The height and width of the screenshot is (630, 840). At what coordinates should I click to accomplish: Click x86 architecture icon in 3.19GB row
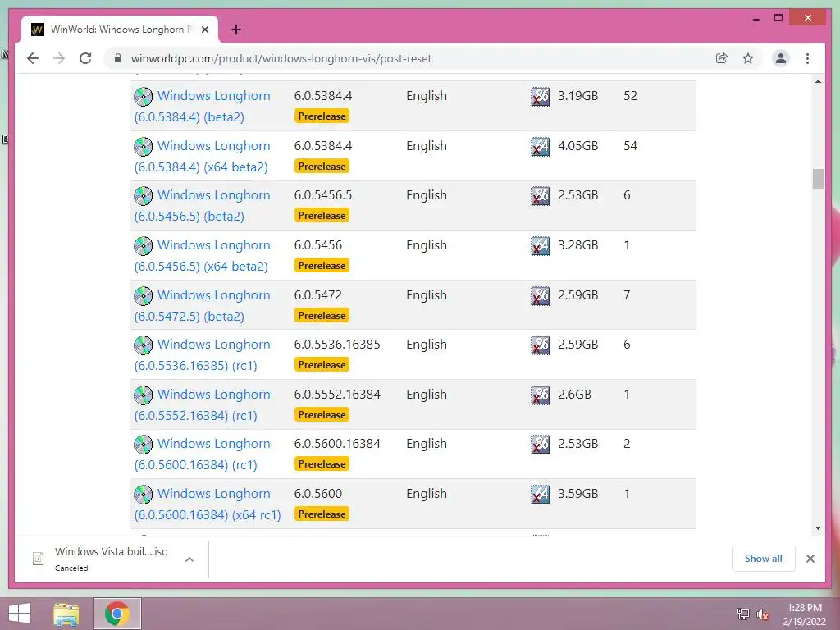(540, 97)
